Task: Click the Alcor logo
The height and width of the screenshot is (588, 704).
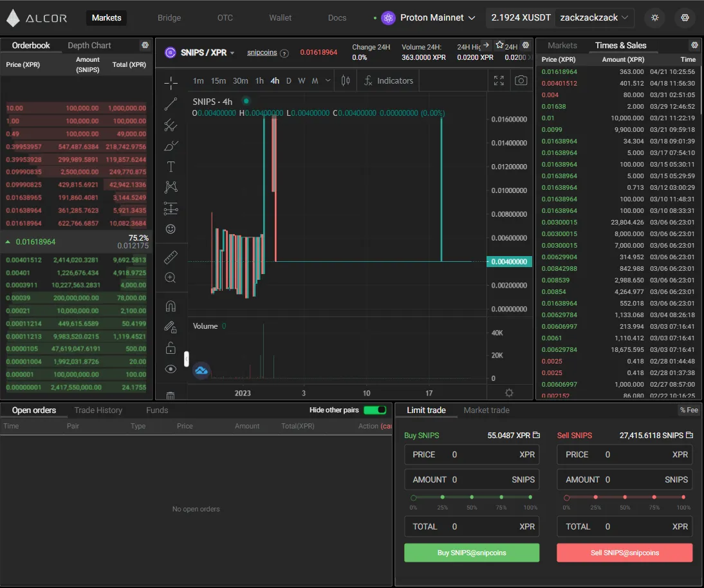Action: (37, 18)
